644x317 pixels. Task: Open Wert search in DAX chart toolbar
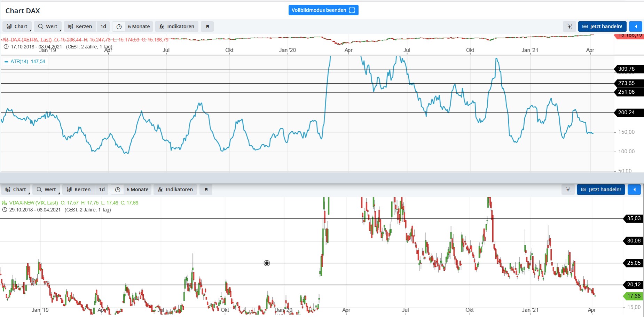click(x=48, y=26)
